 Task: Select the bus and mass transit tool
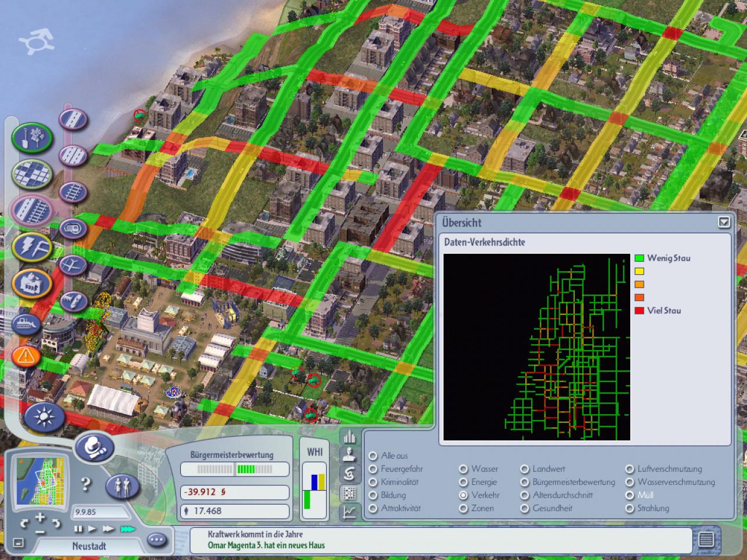[x=74, y=228]
